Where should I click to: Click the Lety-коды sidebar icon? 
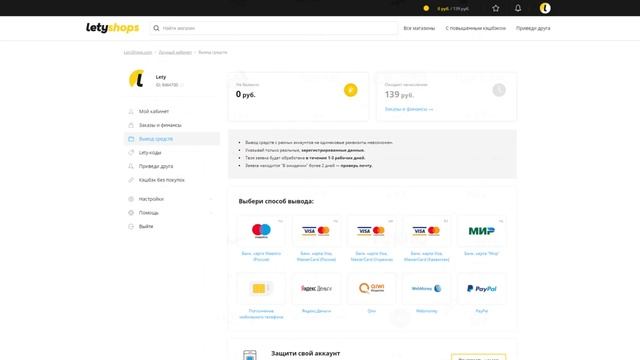(x=131, y=153)
